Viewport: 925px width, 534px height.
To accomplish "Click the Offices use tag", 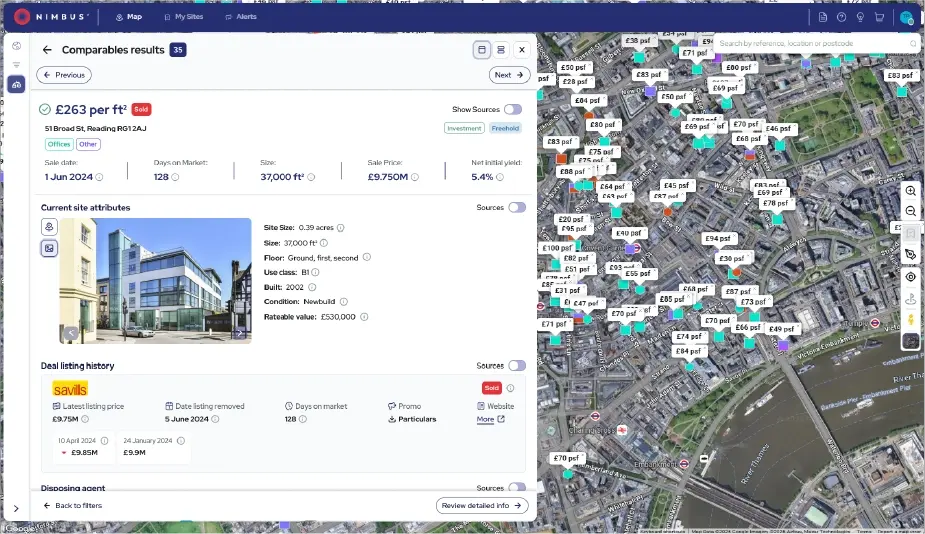I will coord(59,144).
